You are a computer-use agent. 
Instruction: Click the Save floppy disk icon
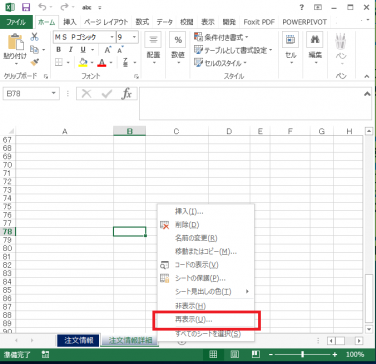26,7
